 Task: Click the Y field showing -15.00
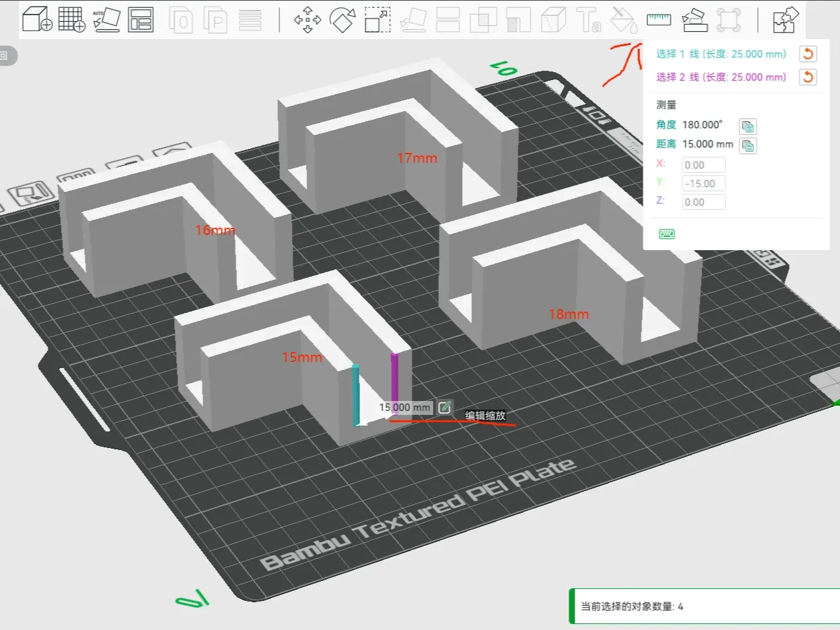(704, 183)
